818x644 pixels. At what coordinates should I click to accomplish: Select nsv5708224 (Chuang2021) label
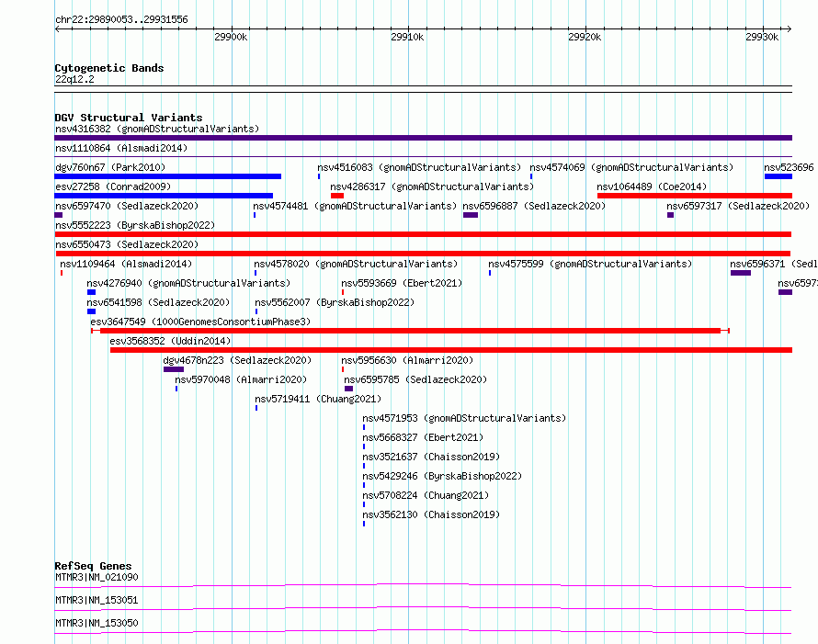(426, 495)
